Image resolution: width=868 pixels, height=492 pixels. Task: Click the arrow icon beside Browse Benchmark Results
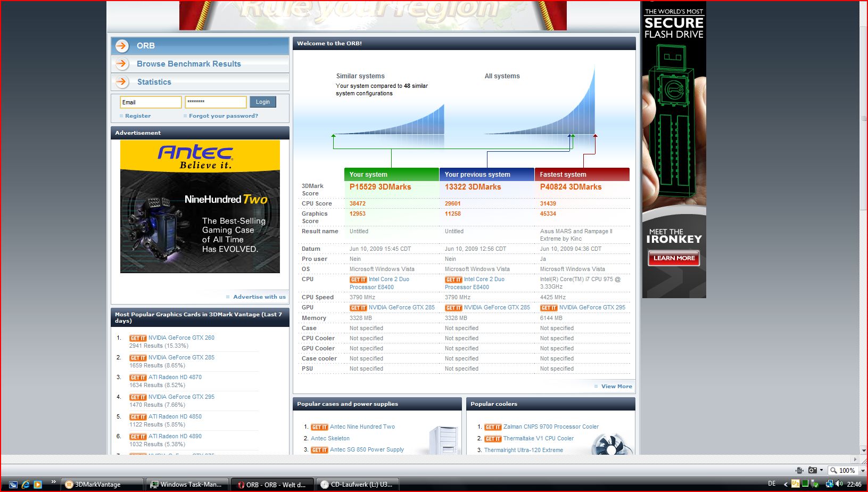122,64
